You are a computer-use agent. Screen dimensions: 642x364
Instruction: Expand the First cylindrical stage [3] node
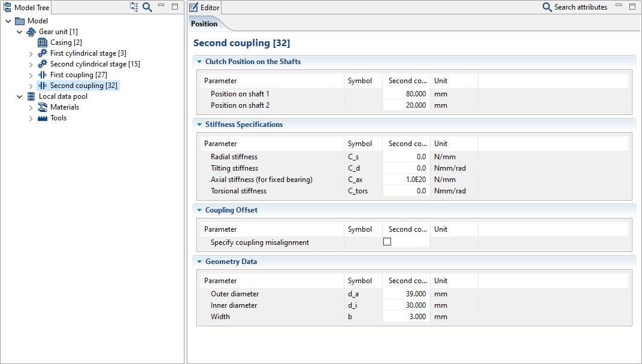coord(31,54)
